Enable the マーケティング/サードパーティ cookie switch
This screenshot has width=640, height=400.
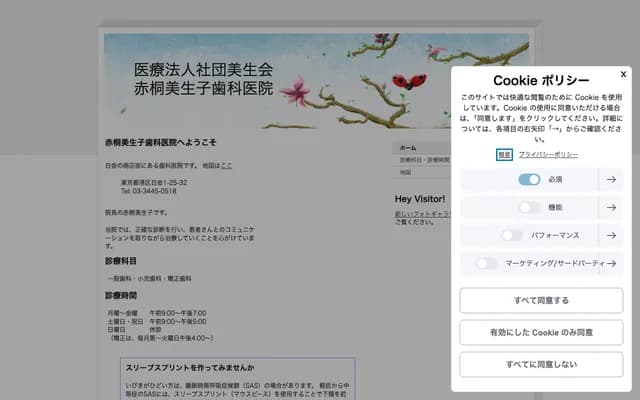coord(486,263)
